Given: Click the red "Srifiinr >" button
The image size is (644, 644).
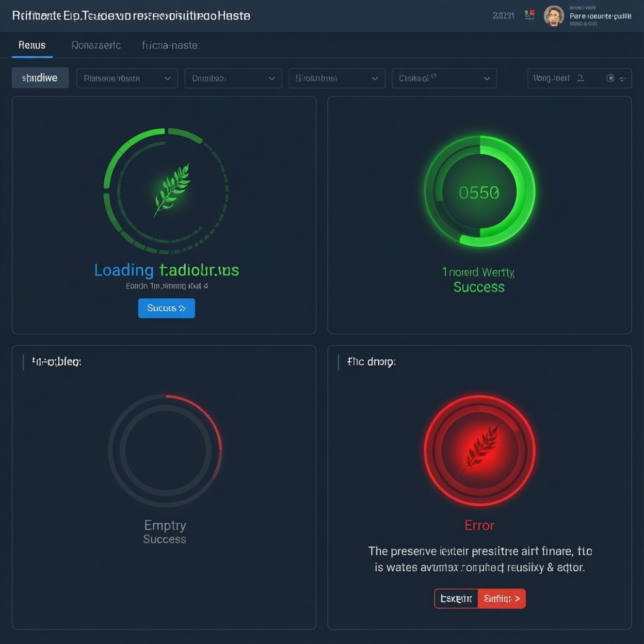Looking at the screenshot, I should 502,598.
